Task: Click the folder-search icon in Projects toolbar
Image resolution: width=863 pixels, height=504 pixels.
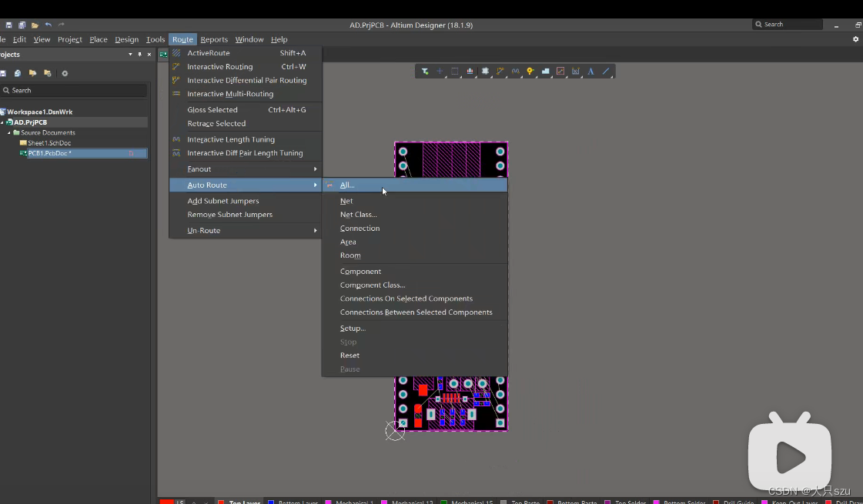Action: pos(32,73)
